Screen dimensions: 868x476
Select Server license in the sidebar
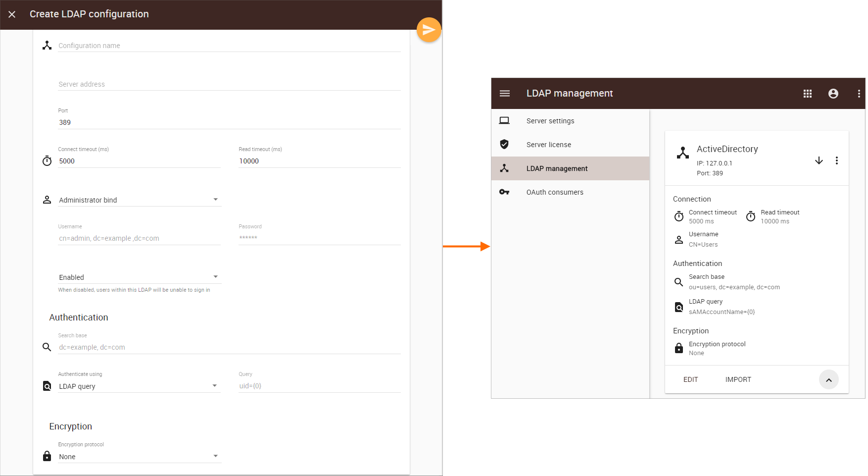click(x=570, y=145)
